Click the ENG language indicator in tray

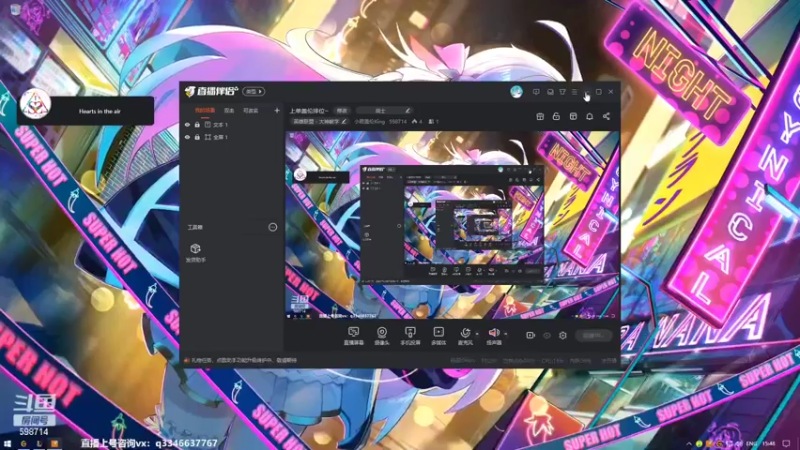point(751,444)
